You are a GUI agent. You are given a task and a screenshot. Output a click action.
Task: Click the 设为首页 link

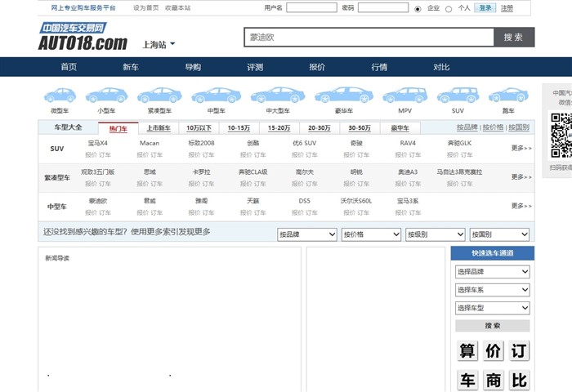tap(146, 8)
